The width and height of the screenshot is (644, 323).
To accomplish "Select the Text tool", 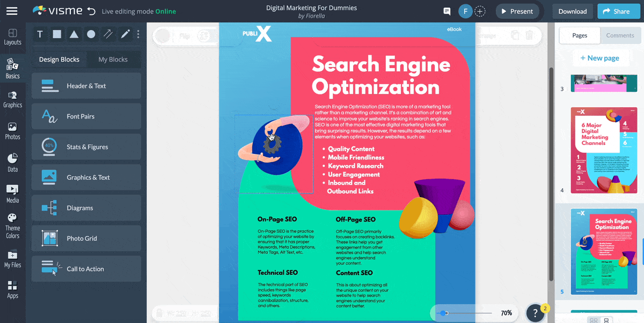I will tap(40, 34).
